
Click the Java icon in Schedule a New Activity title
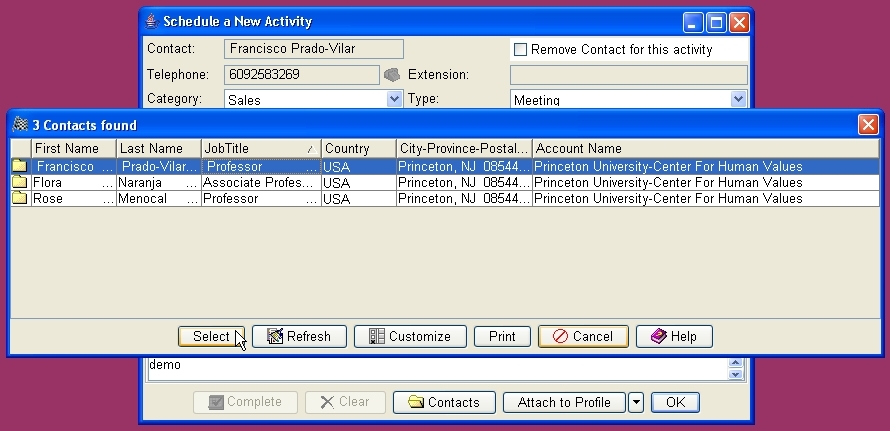(x=151, y=22)
